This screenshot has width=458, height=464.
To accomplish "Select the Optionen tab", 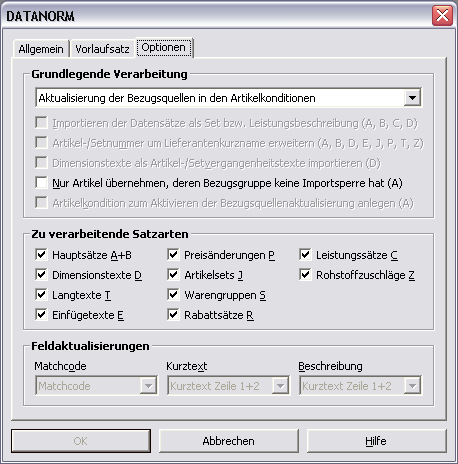I will tap(164, 48).
